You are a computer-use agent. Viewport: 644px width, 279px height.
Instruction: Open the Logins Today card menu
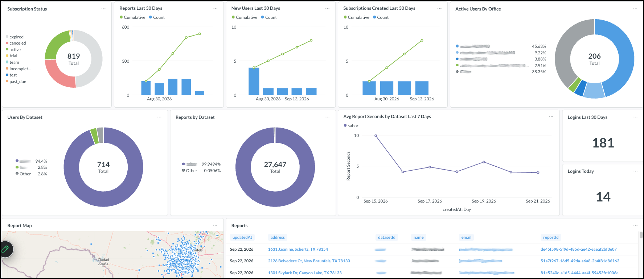click(x=635, y=171)
